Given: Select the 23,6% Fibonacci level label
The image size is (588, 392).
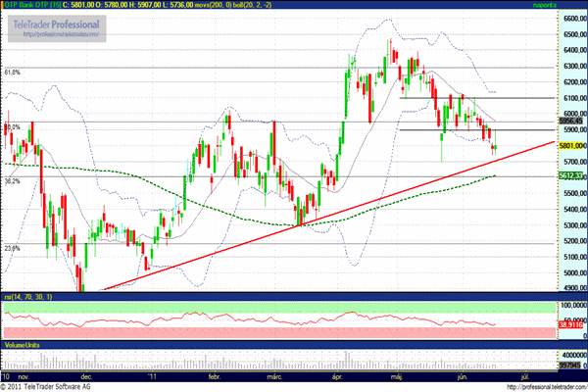Looking at the screenshot, I should [x=13, y=249].
